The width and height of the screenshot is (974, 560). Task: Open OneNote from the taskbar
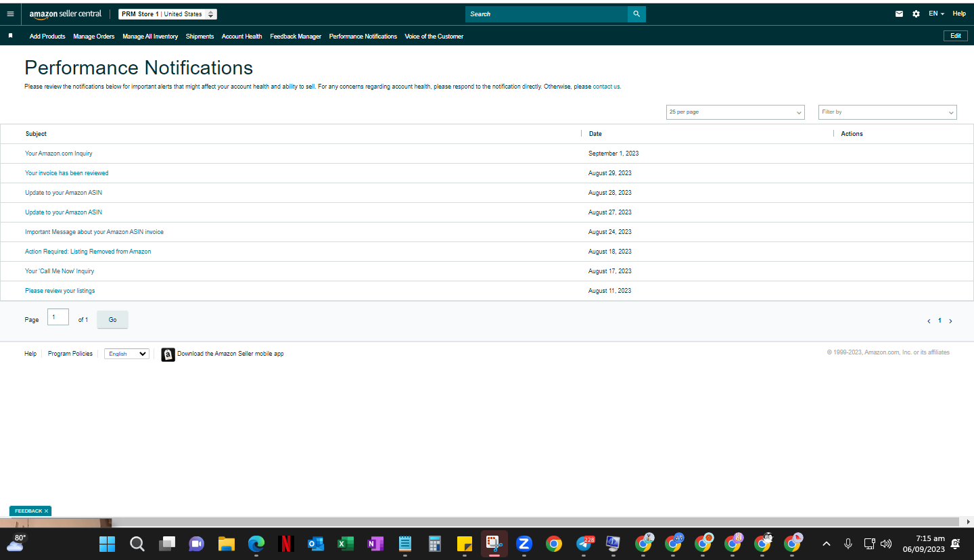tap(375, 544)
